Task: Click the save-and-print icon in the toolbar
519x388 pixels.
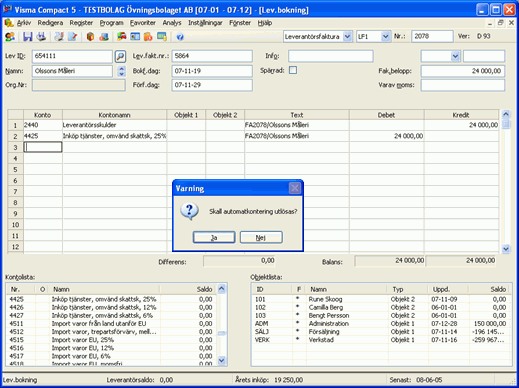Action: [x=41, y=37]
